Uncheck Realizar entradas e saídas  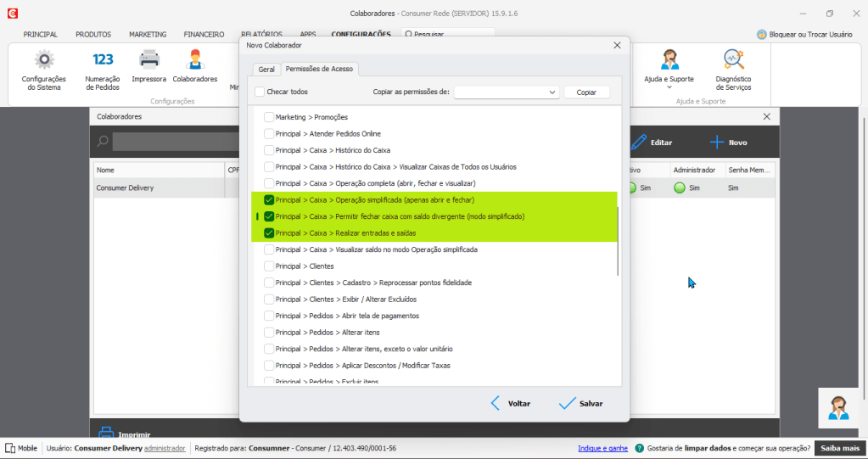click(x=269, y=233)
